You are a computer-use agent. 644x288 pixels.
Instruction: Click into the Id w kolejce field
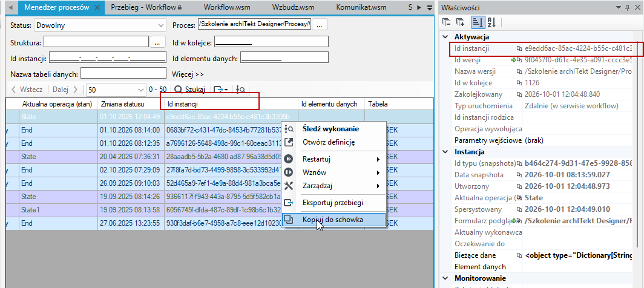(x=271, y=42)
